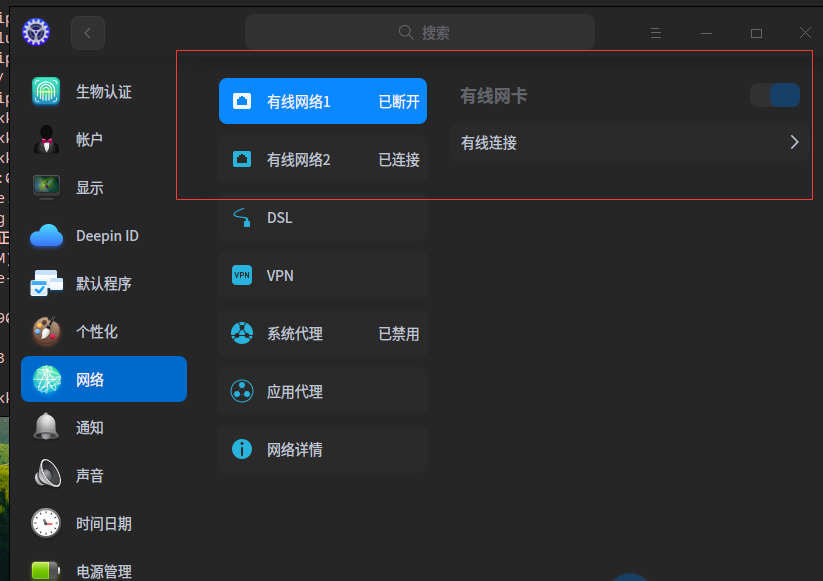
Task: Open 系统代理 marked 已禁用
Action: pos(322,333)
